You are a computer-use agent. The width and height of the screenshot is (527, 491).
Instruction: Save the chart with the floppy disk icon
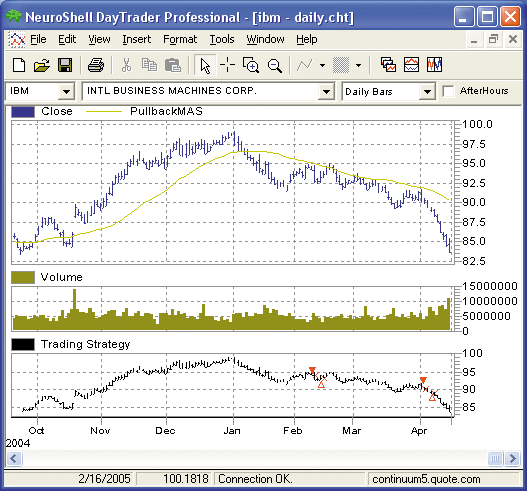[x=65, y=65]
